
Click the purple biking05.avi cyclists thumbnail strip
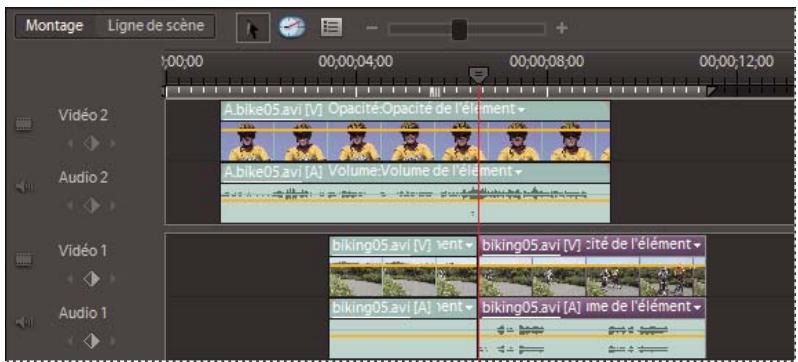click(x=592, y=276)
